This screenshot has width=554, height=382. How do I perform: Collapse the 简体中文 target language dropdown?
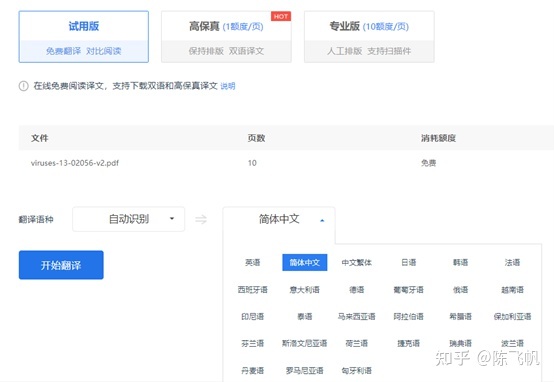click(x=279, y=219)
